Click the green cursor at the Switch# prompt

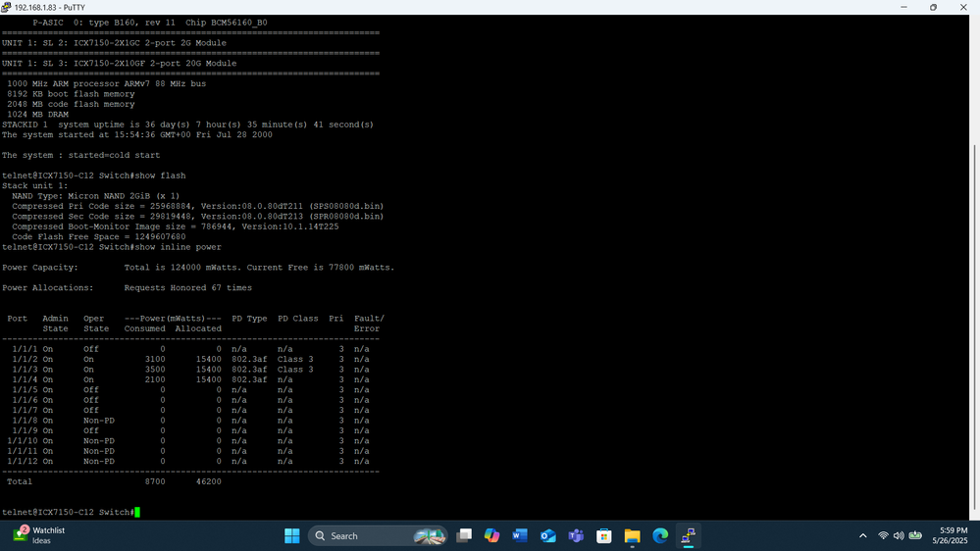pyautogui.click(x=137, y=512)
